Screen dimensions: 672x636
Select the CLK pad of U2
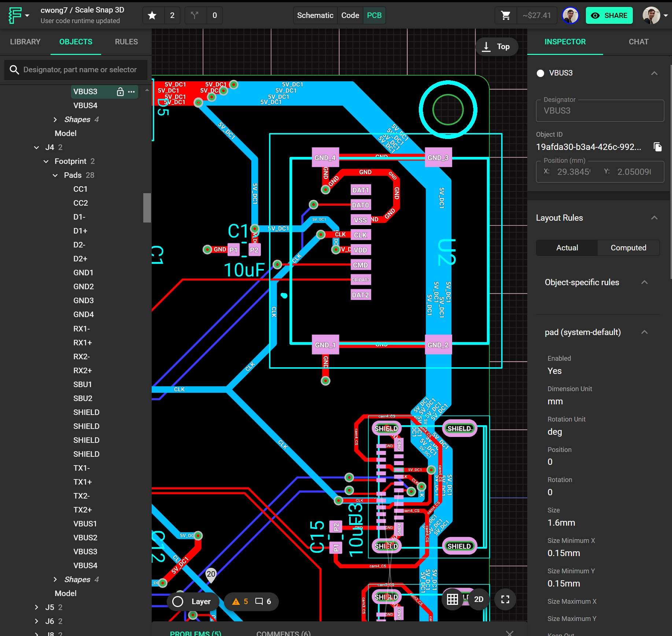(x=361, y=235)
